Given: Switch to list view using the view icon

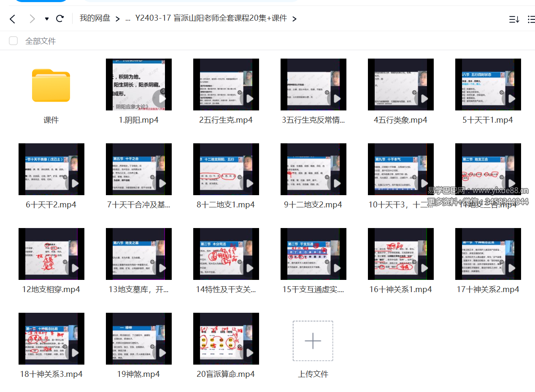Looking at the screenshot, I should pos(530,19).
